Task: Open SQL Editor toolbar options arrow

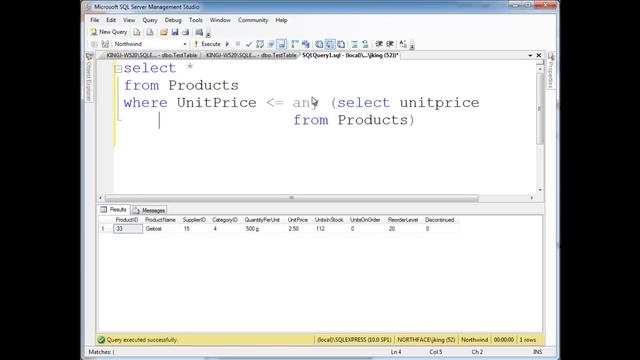Action: (x=412, y=45)
